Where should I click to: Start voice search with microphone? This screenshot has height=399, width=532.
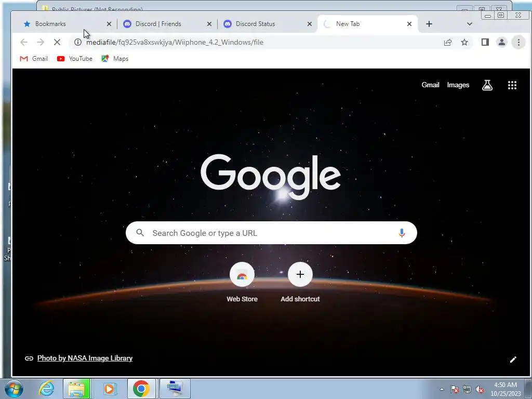click(x=402, y=233)
